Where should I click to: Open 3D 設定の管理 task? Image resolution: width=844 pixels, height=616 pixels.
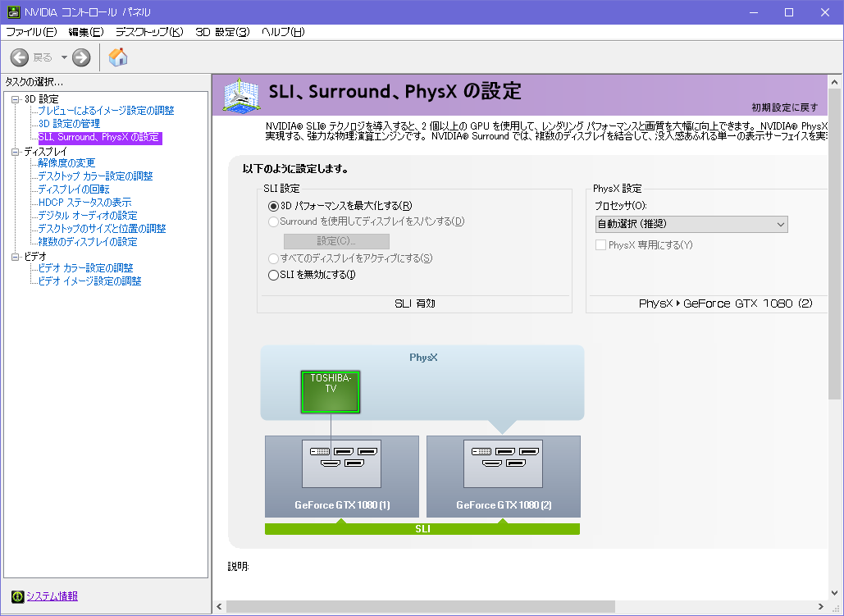69,124
